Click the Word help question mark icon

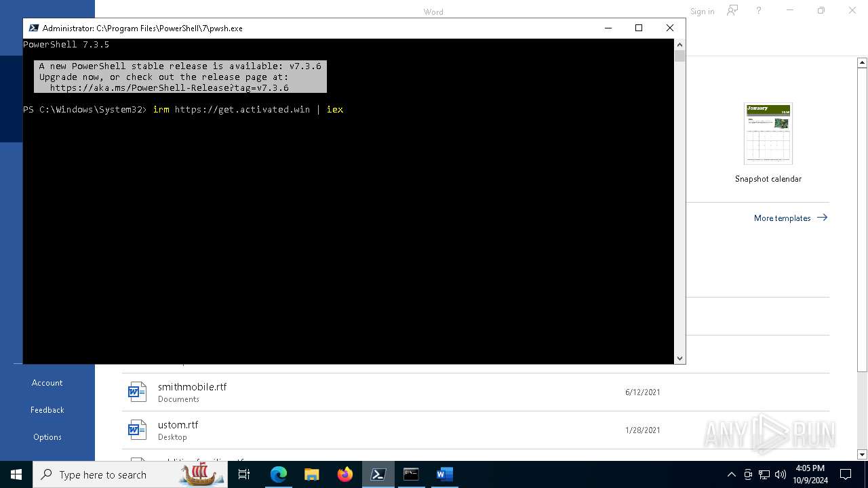coord(759,11)
